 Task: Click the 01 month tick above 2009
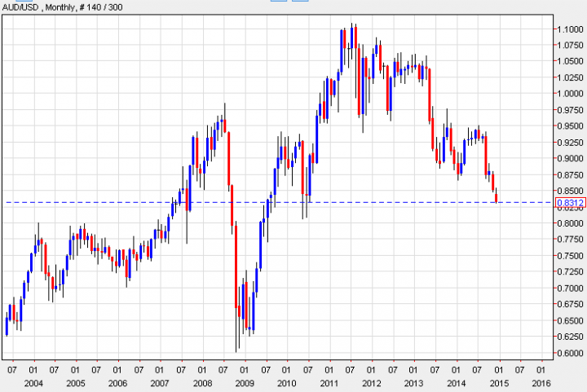coord(244,370)
